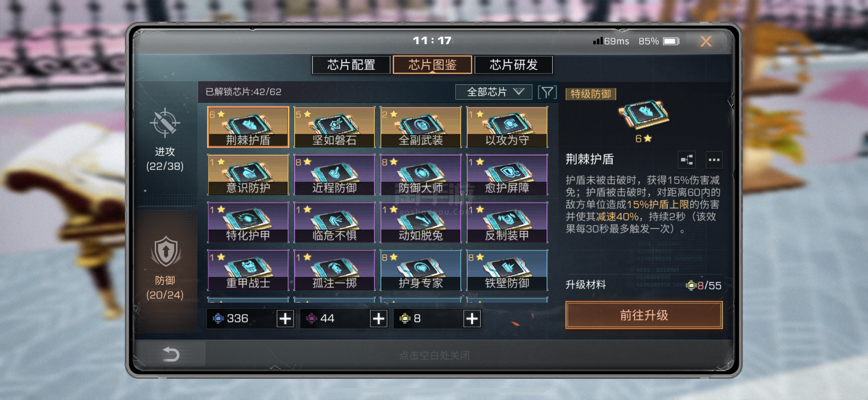The width and height of the screenshot is (868, 400).
Task: Select the 芯片图鉴 tab
Action: click(x=432, y=64)
